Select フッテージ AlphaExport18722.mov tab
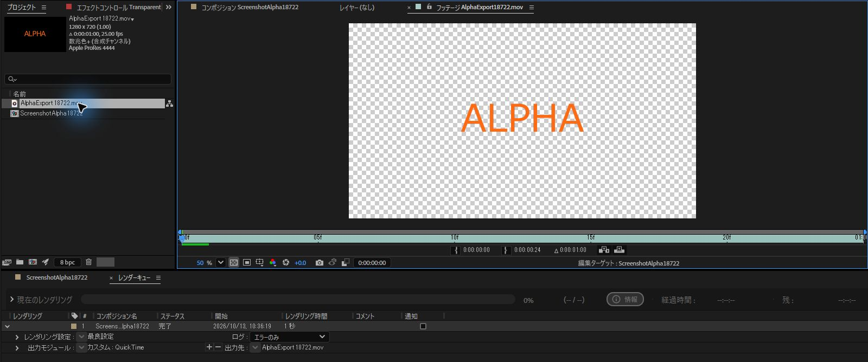Image resolution: width=868 pixels, height=362 pixels. [480, 8]
